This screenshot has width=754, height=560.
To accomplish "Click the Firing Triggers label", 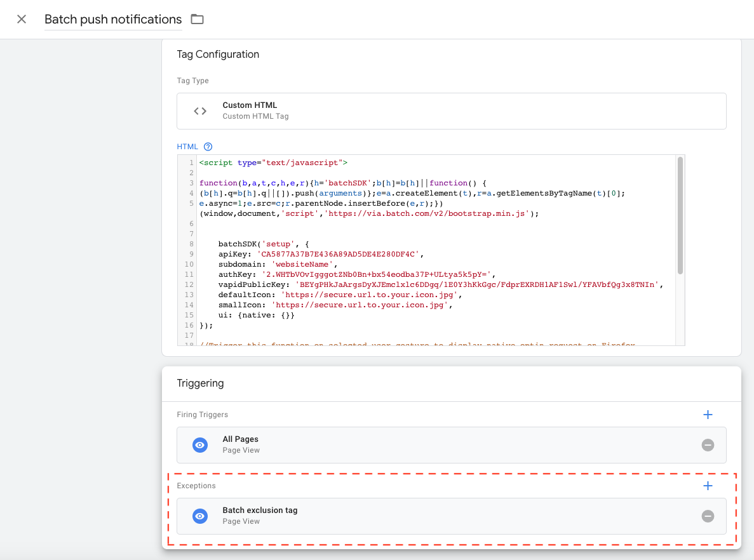I will pos(202,415).
